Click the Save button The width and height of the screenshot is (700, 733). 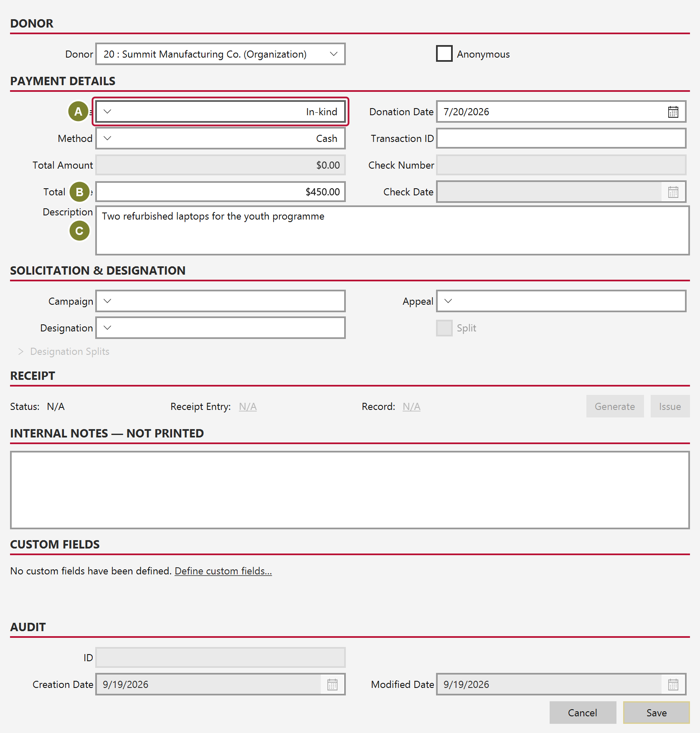pyautogui.click(x=656, y=713)
